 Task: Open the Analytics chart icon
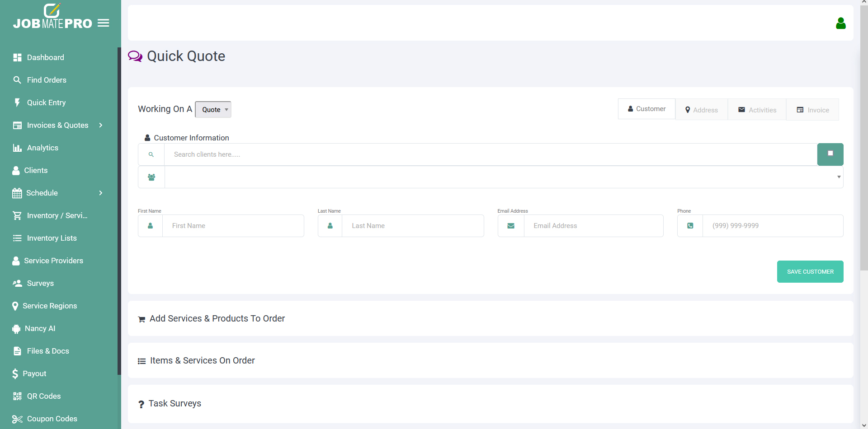[x=17, y=148]
